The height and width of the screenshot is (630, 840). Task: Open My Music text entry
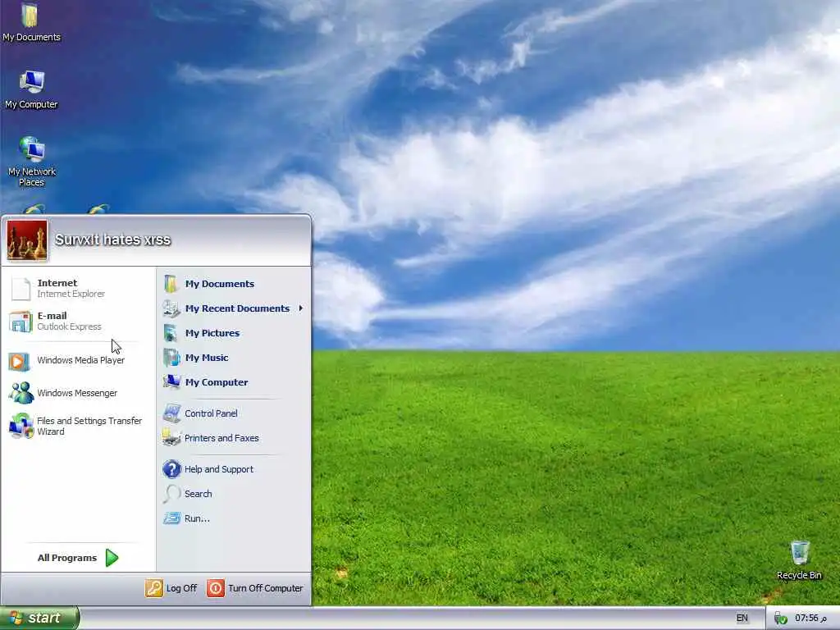click(x=207, y=358)
